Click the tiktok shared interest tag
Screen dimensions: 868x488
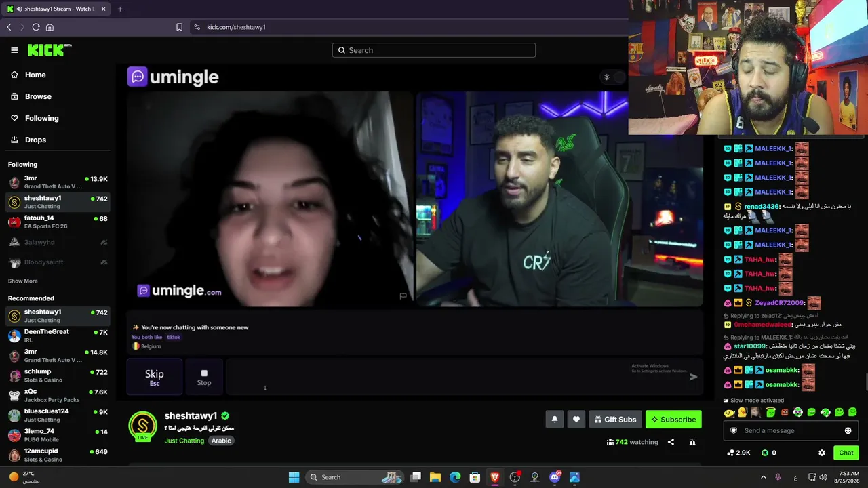[174, 337]
